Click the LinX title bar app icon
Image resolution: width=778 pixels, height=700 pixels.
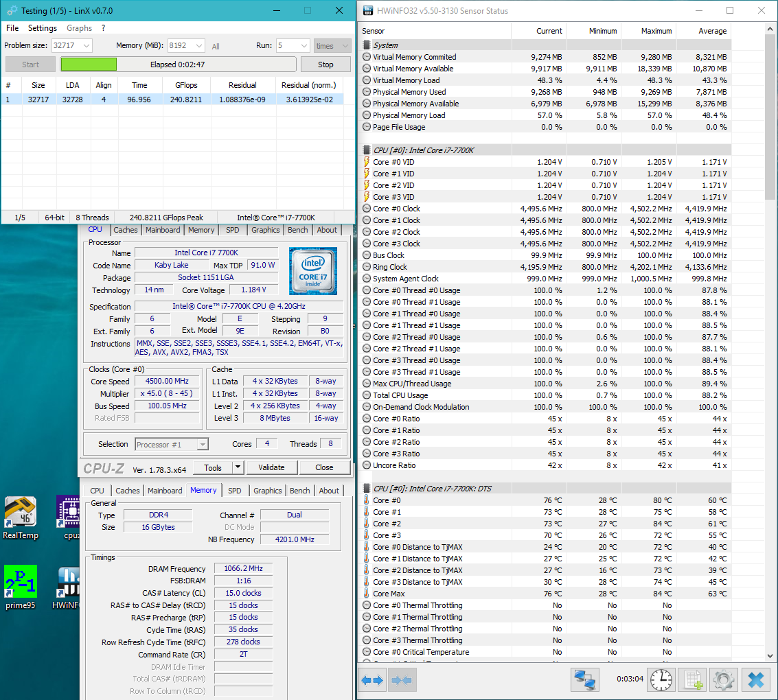(12, 10)
